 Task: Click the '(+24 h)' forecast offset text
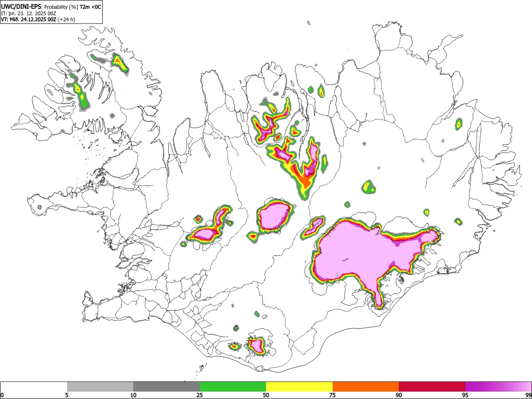coord(67,19)
